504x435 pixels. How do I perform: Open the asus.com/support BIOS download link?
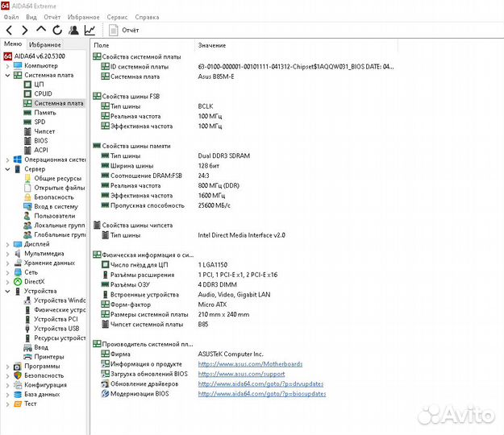[x=241, y=374]
